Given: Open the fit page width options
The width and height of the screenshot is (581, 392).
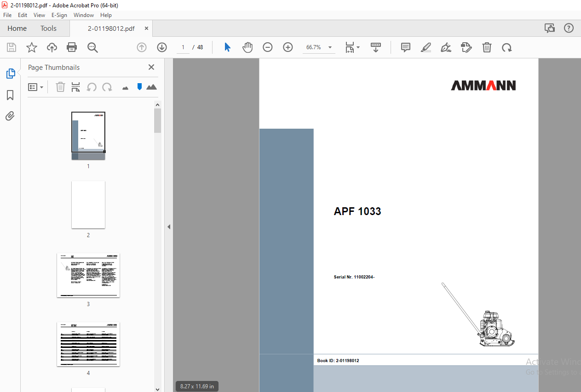Looking at the screenshot, I should tap(352, 47).
